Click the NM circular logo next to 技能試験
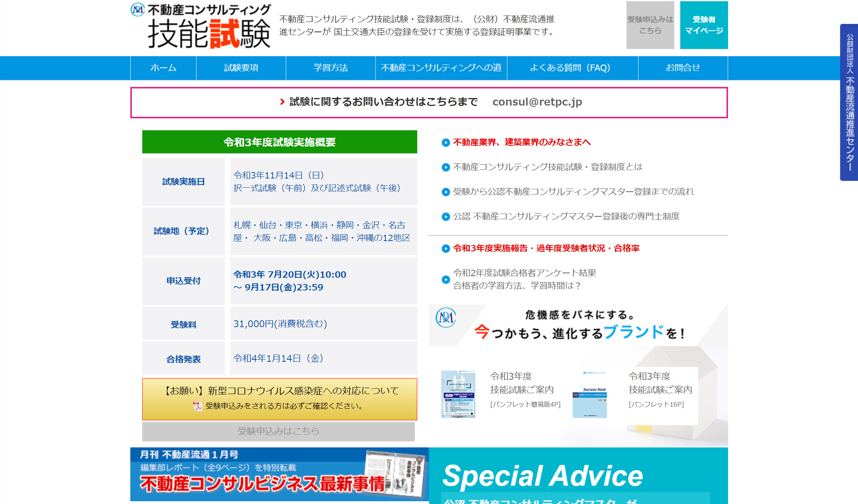Screen dimensions: 858x504 click(x=137, y=10)
